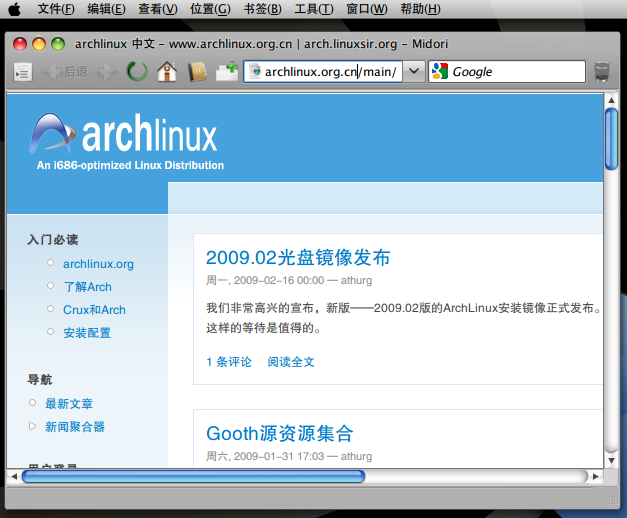Click the i686-optimized Linux Distribution tagline
627x518 pixels.
coord(130,165)
